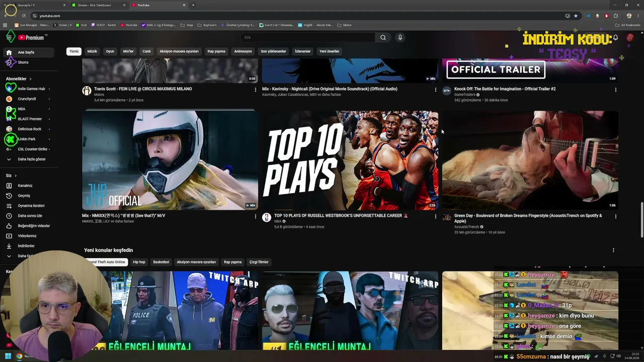The width and height of the screenshot is (644, 362).
Task: Open the Chrome profile avatar
Action: [629, 16]
